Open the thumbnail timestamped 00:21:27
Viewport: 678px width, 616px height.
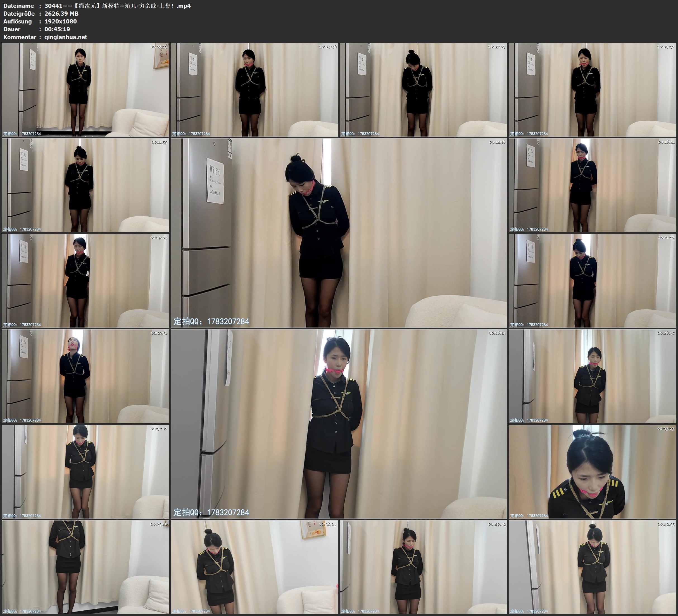pyautogui.click(x=593, y=280)
